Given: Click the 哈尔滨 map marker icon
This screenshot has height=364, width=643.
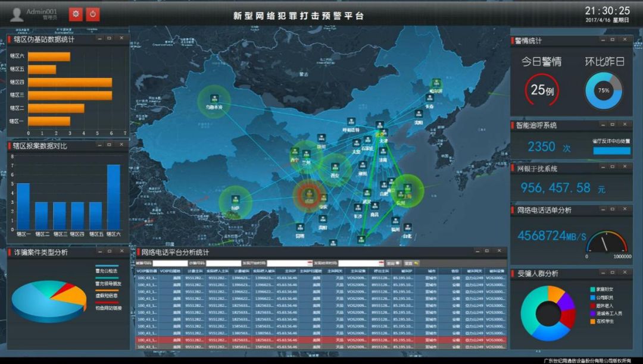Looking at the screenshot, I should (x=438, y=83).
